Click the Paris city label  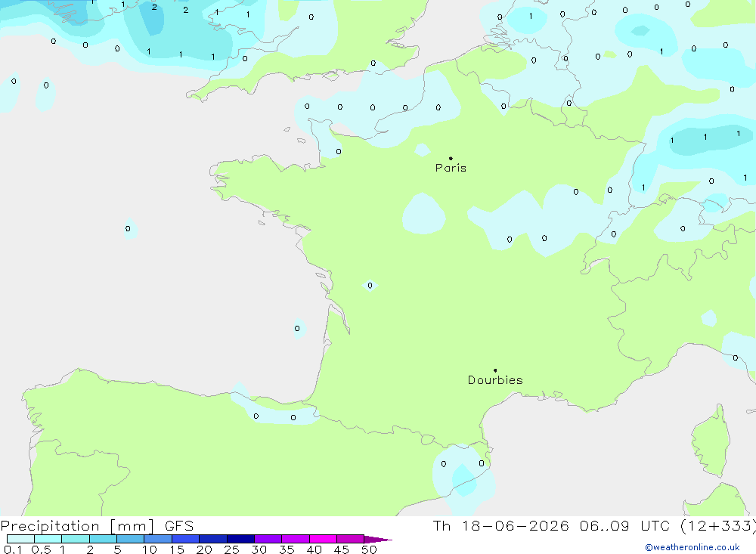coord(451,168)
